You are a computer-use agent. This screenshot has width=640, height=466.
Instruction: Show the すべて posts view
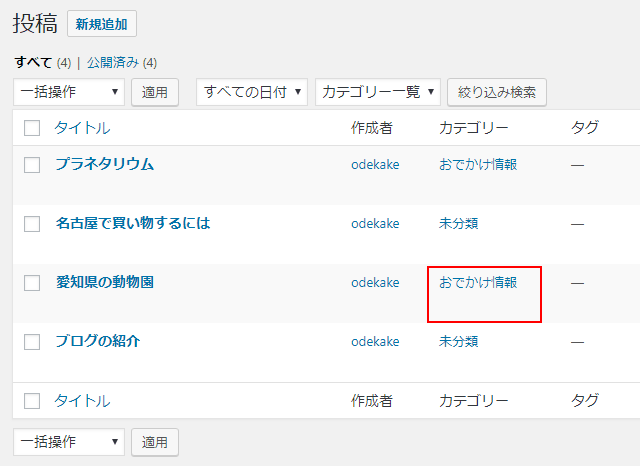click(32, 62)
